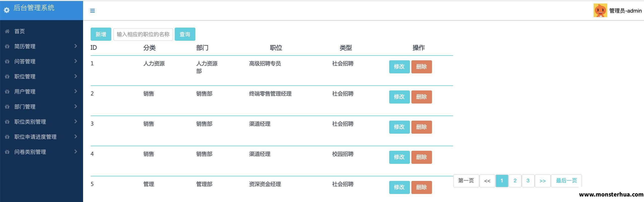The image size is (644, 202).
Task: Click the gear icon beside 后台管理系统
Action: (x=7, y=10)
